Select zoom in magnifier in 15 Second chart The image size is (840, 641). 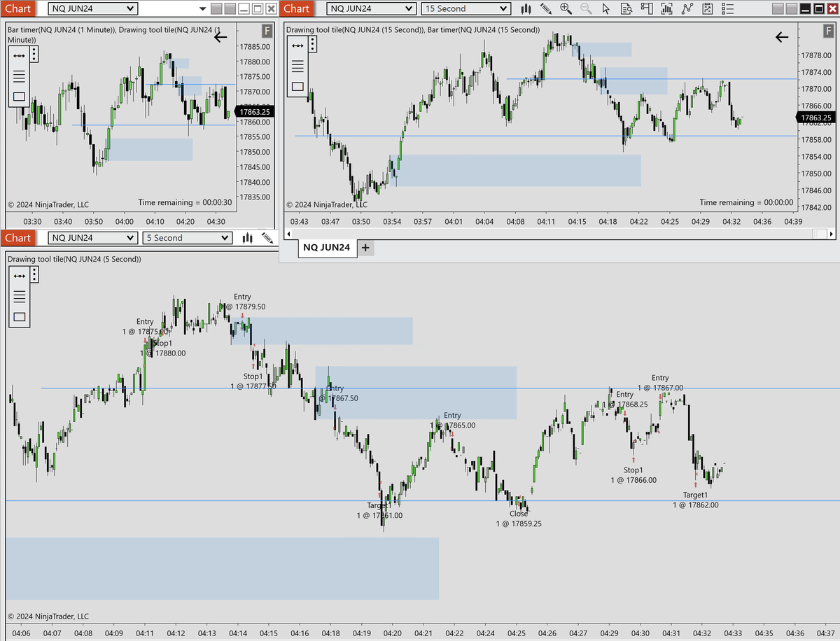(x=566, y=8)
